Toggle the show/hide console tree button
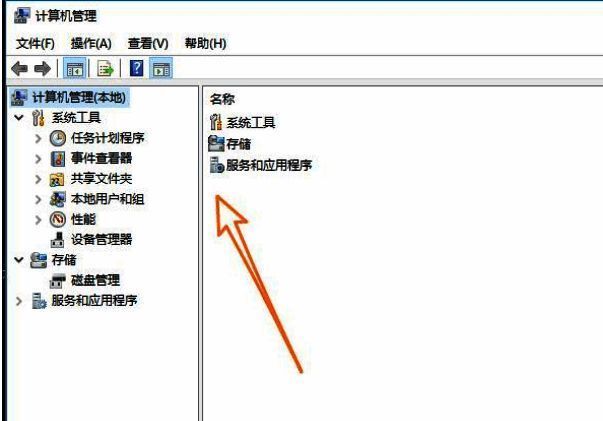The image size is (603, 421). pyautogui.click(x=74, y=69)
